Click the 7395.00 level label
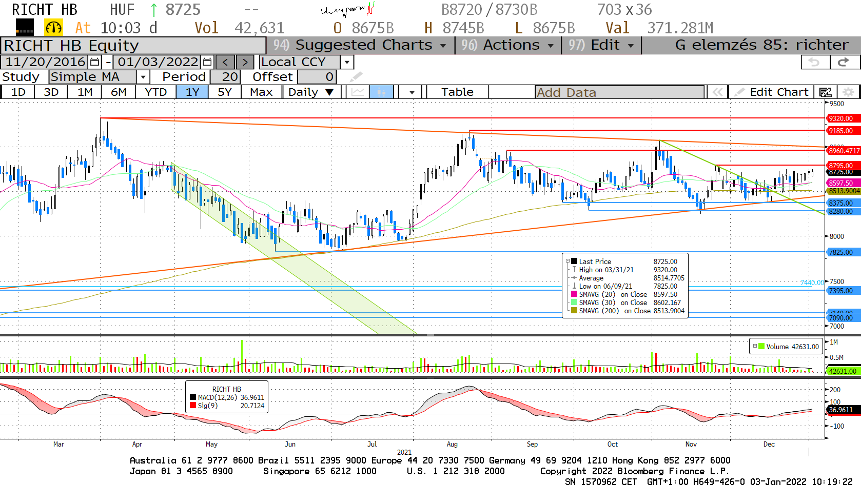This screenshot has height=504, width=861. point(843,291)
